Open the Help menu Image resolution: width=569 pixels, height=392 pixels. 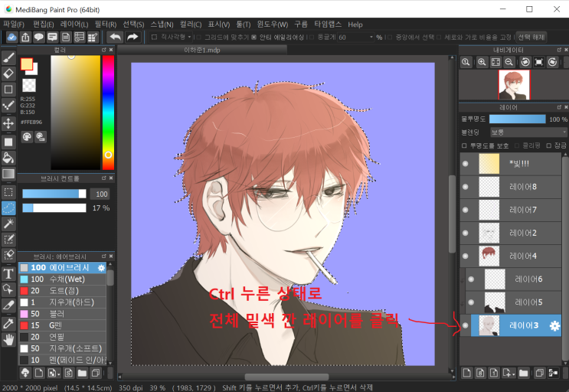355,24
